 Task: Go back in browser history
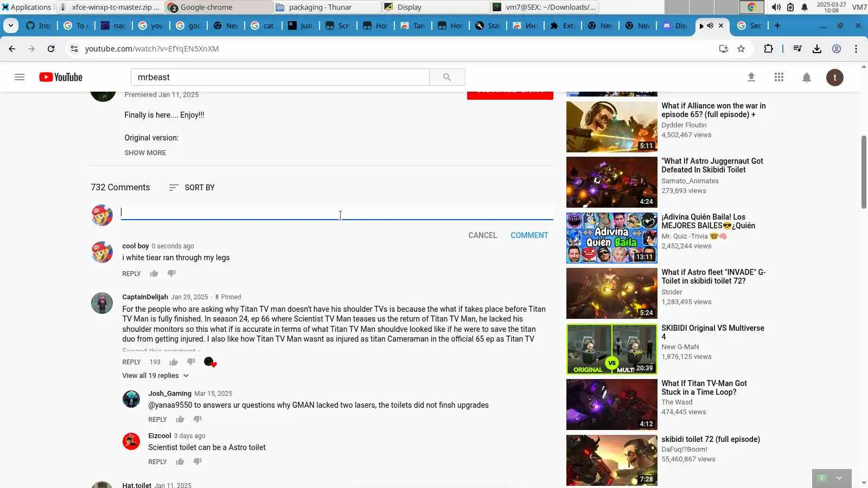coord(12,49)
